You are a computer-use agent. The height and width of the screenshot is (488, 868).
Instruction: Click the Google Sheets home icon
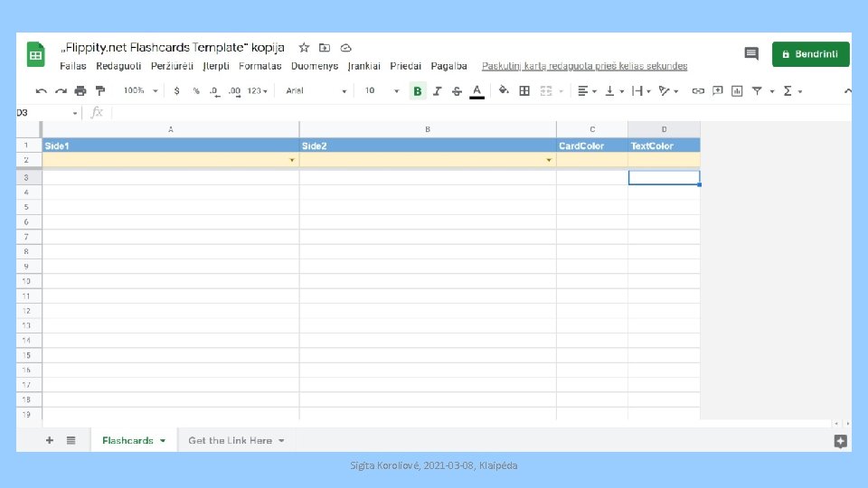click(36, 55)
